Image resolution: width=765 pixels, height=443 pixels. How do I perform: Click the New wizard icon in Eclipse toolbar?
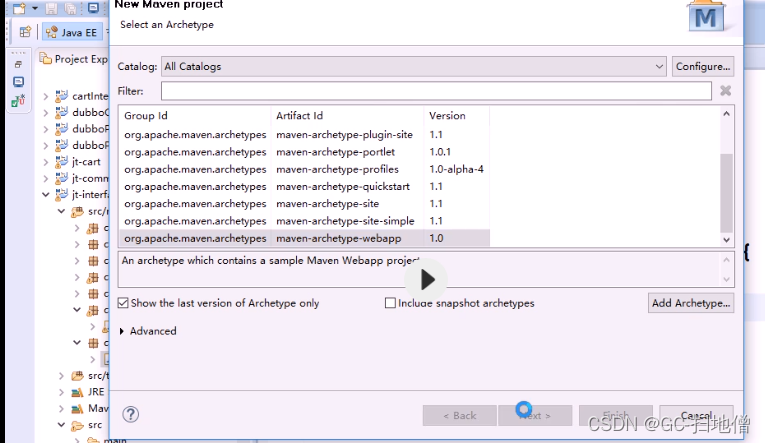click(x=20, y=8)
